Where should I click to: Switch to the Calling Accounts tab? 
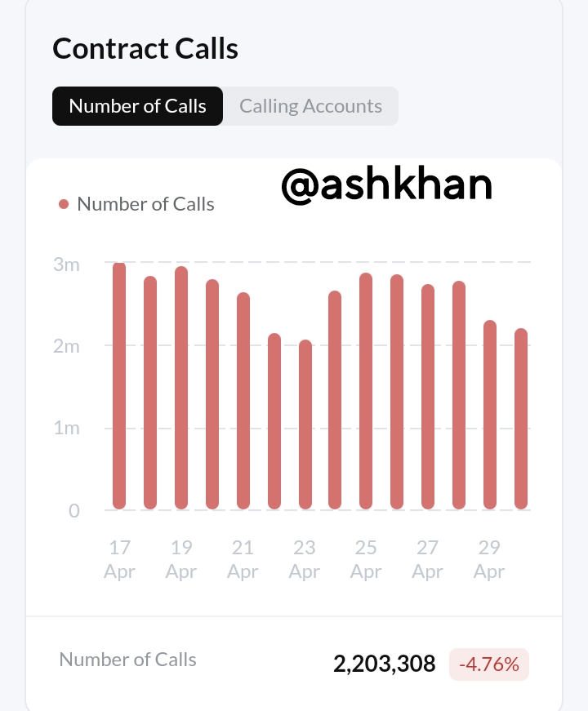(311, 106)
